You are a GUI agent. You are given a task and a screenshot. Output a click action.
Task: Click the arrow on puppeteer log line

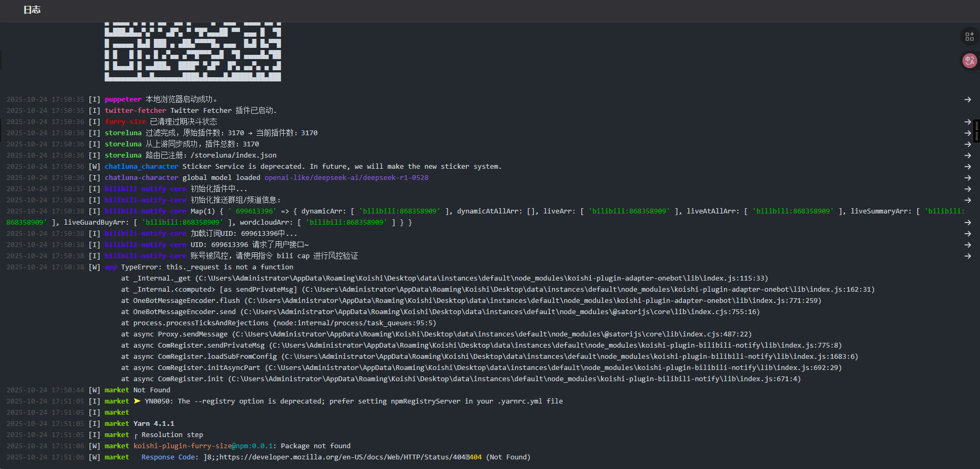click(967, 100)
